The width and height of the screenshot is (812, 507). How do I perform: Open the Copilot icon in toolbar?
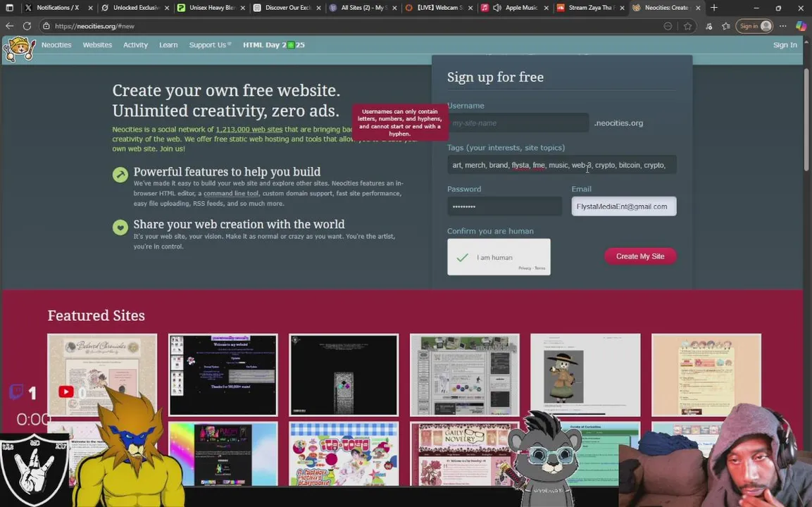coord(801,26)
